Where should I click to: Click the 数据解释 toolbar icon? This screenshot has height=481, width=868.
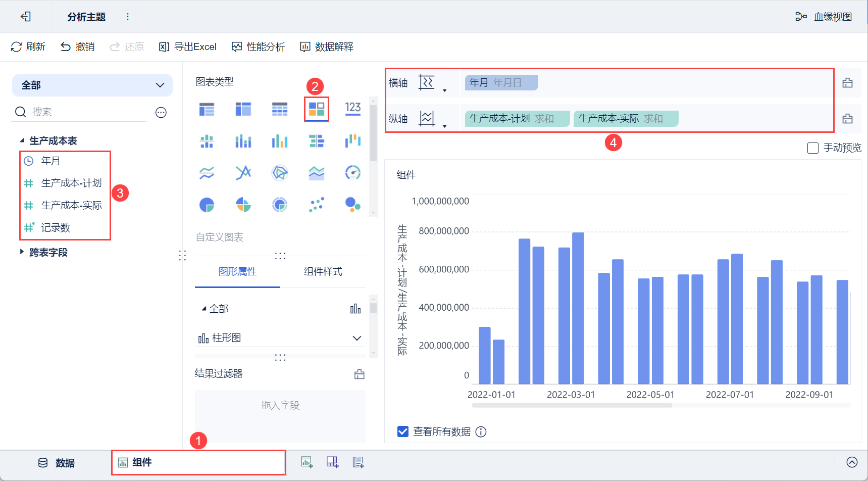[x=326, y=46]
